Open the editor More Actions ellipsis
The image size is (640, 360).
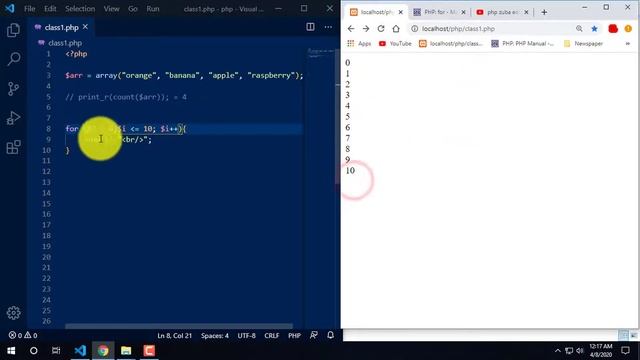[328, 27]
